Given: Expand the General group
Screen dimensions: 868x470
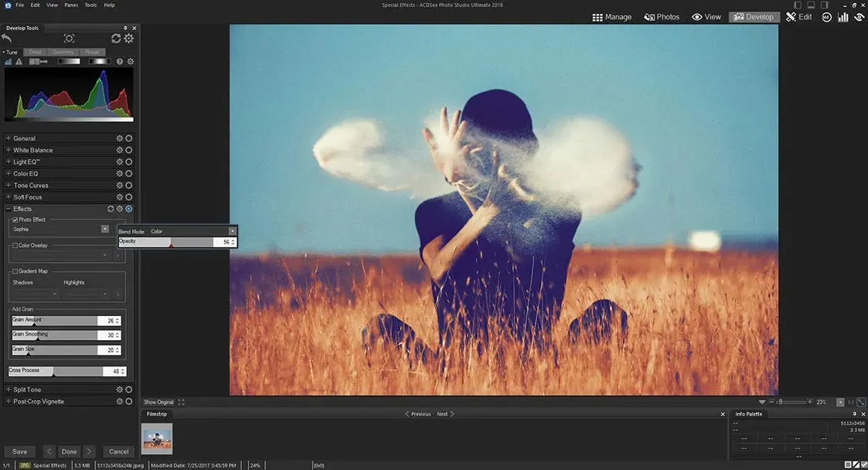Looking at the screenshot, I should pos(9,138).
